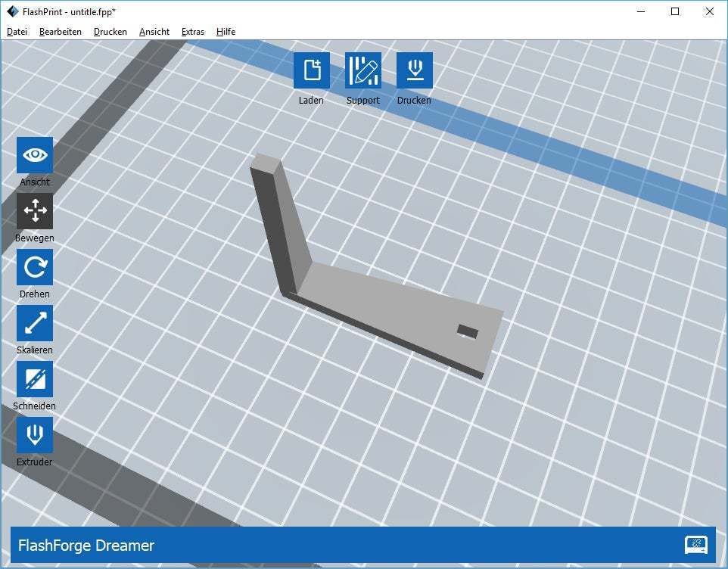Select the Schneiden cut tool
728x569 pixels.
pyautogui.click(x=35, y=379)
